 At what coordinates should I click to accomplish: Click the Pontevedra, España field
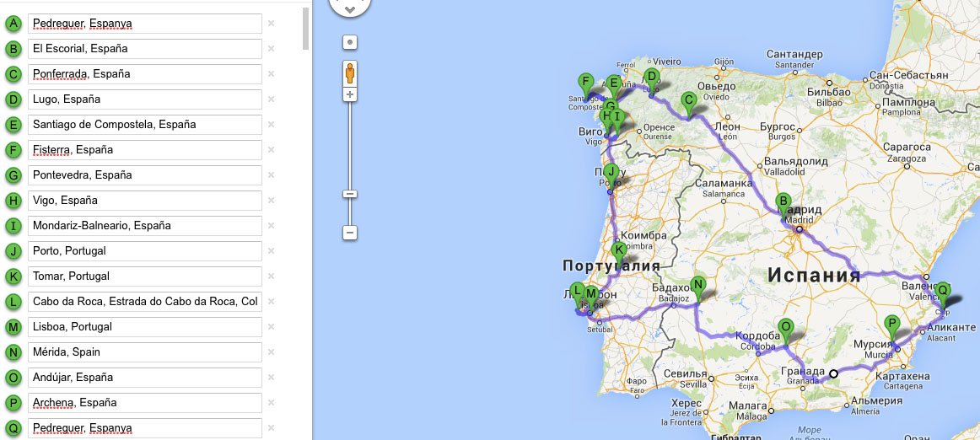point(144,175)
